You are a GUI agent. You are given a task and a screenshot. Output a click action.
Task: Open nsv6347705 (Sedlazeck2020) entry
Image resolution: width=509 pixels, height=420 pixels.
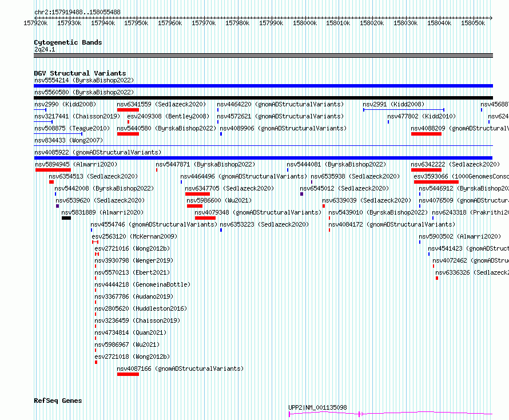(x=229, y=188)
